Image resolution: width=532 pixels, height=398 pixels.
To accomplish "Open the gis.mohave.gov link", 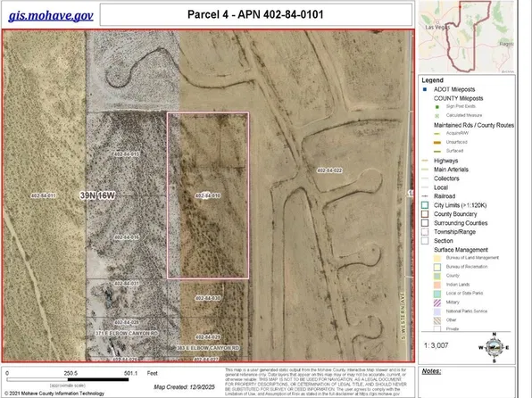I will [x=51, y=16].
